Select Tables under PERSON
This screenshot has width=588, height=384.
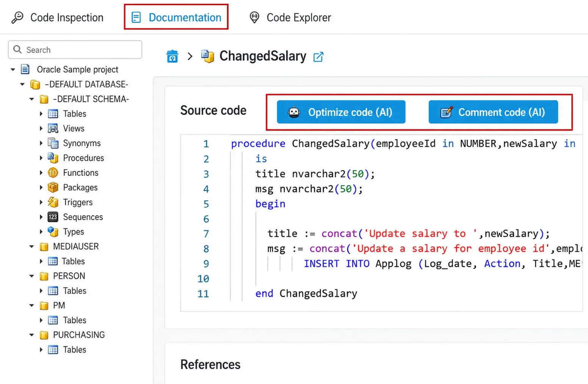(75, 291)
